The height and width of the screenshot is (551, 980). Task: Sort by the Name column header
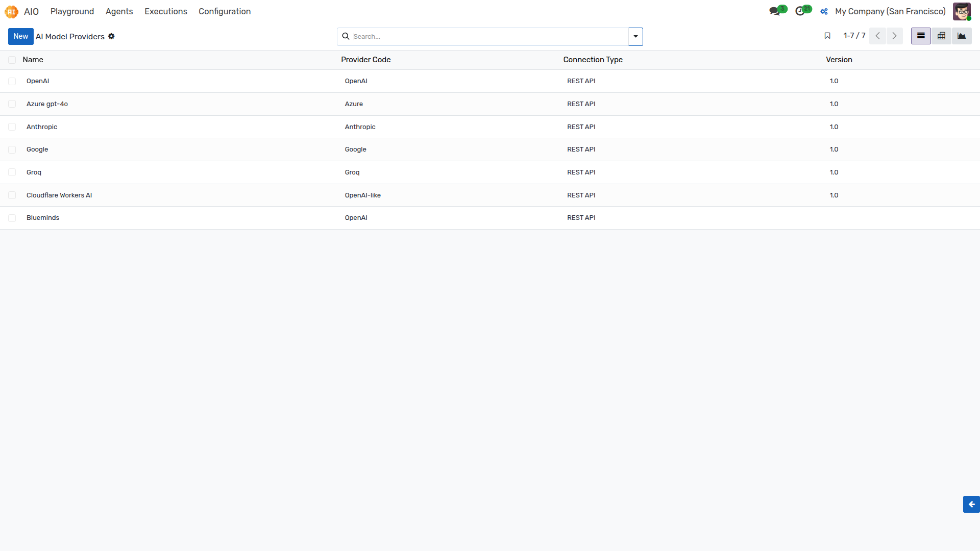[x=33, y=60]
